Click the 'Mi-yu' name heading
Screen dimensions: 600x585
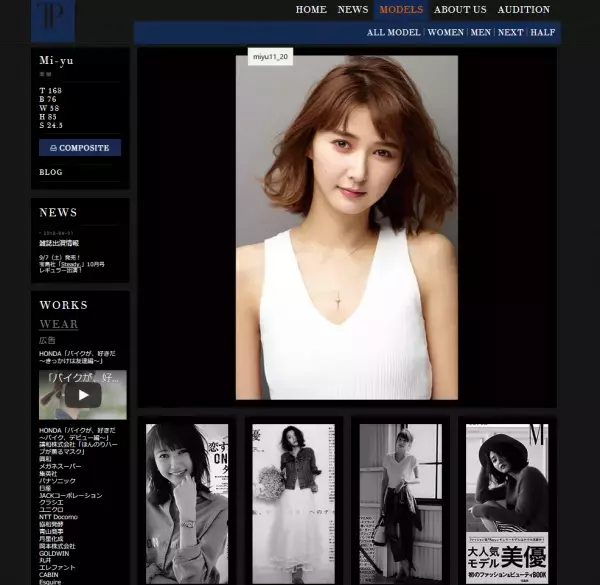point(56,60)
